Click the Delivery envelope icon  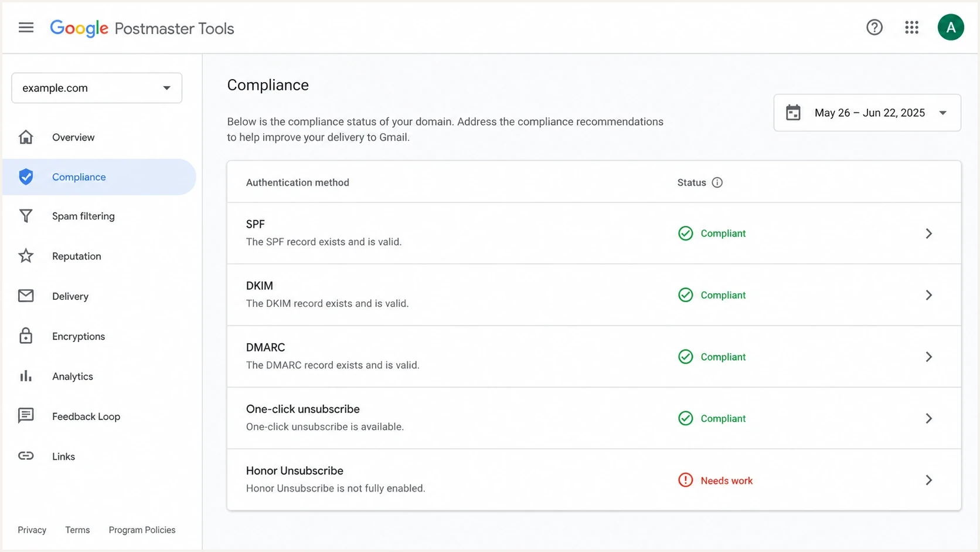26,296
